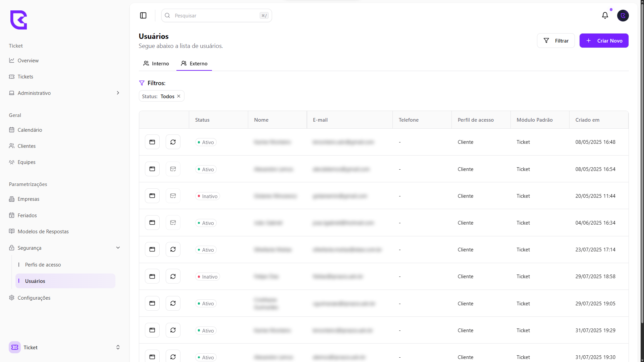Click the user avatar icon
Screen dimensions: 644x362
click(x=623, y=15)
